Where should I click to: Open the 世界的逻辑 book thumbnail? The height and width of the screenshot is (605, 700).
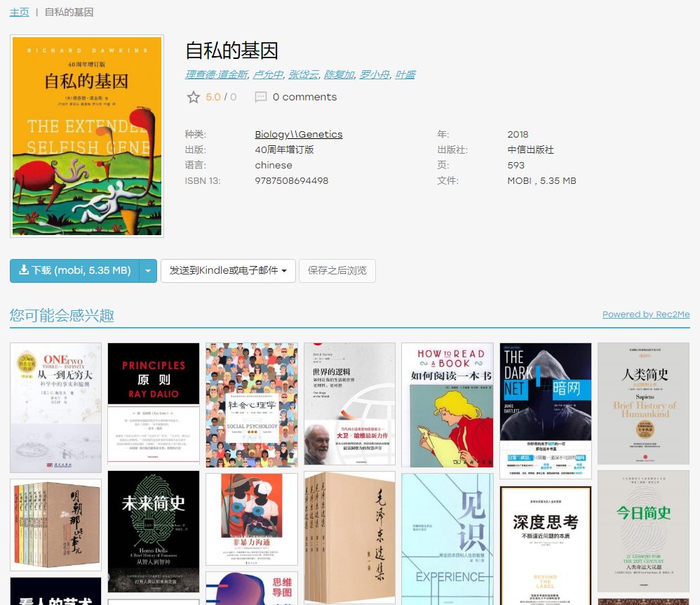pyautogui.click(x=349, y=404)
